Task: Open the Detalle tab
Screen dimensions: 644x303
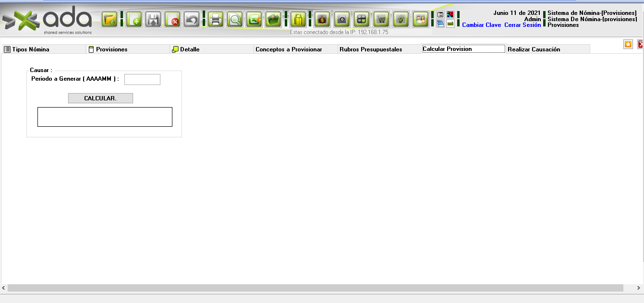Action: point(212,49)
